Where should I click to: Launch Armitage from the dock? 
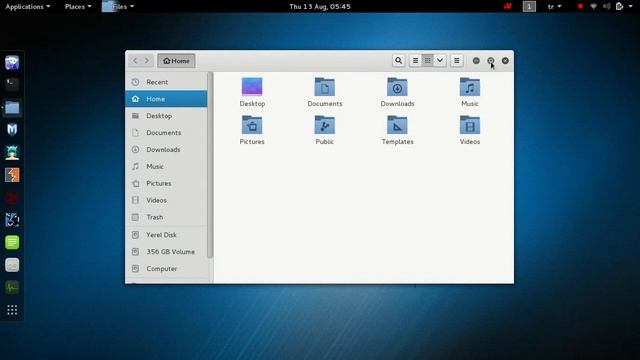pos(12,152)
